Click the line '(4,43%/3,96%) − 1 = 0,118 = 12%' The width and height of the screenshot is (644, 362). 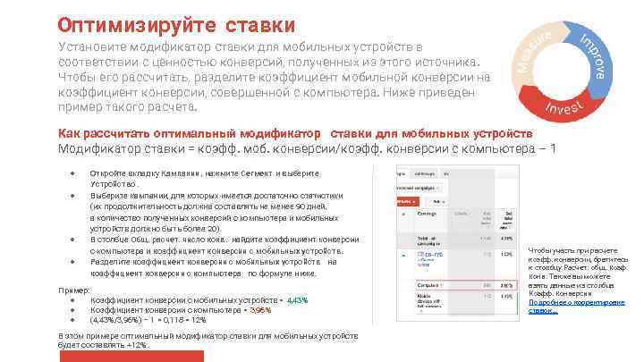pyautogui.click(x=148, y=320)
